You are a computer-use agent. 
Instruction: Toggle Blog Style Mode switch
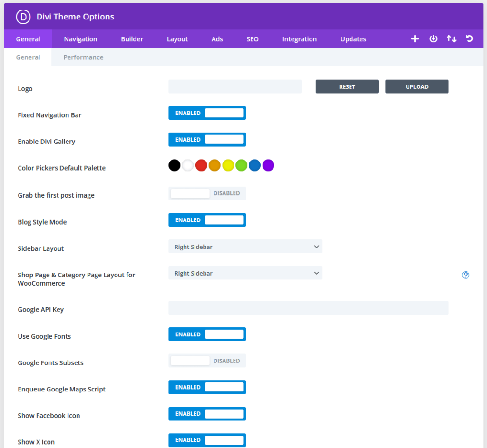(x=207, y=220)
